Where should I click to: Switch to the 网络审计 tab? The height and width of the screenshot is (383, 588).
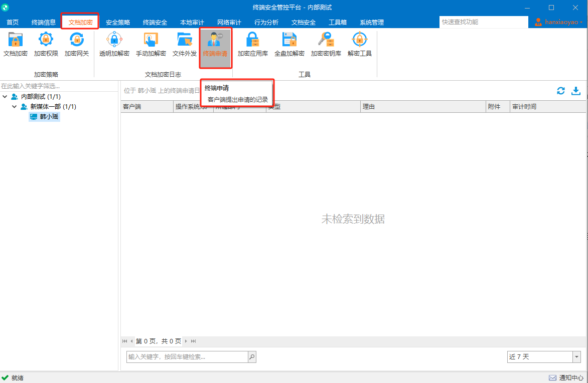point(229,23)
